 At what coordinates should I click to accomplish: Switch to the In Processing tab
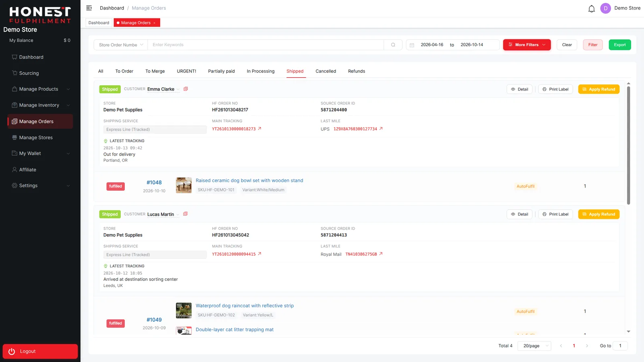point(260,71)
